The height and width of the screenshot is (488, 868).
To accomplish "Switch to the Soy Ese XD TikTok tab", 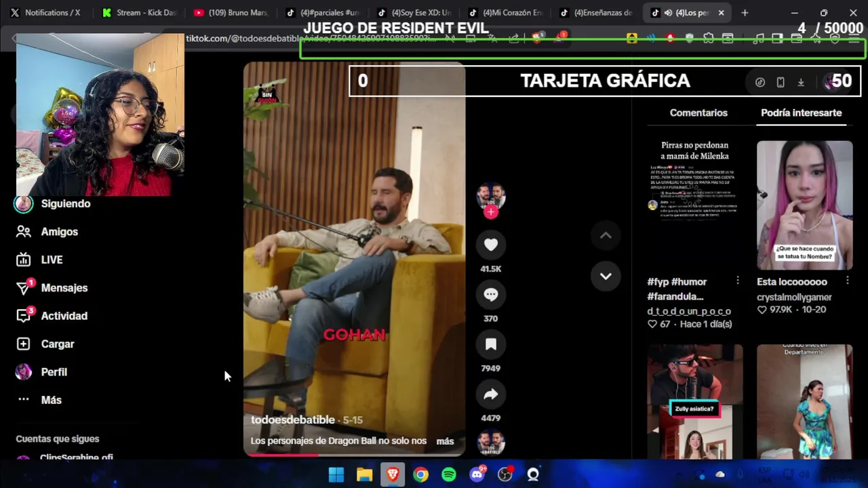I will [414, 12].
